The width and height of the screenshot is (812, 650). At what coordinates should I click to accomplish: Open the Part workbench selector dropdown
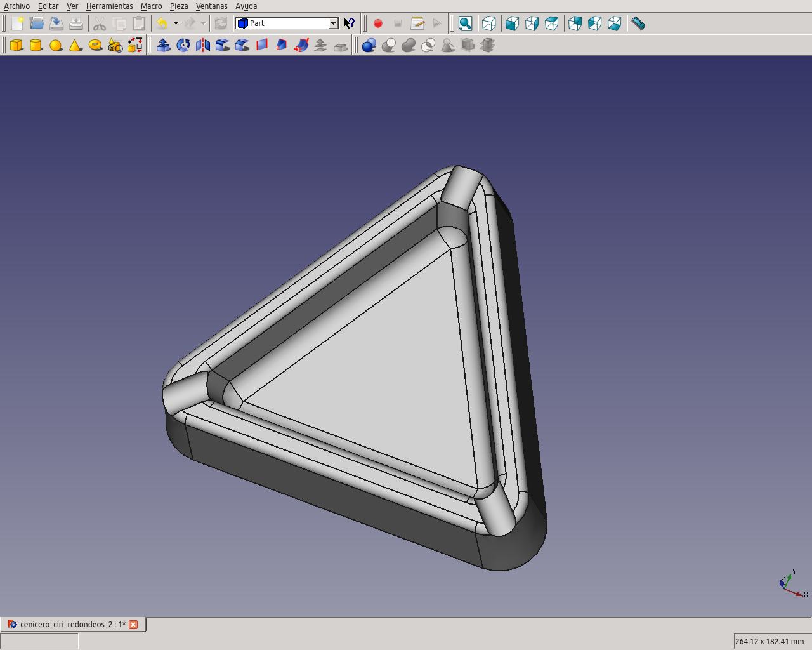point(287,23)
